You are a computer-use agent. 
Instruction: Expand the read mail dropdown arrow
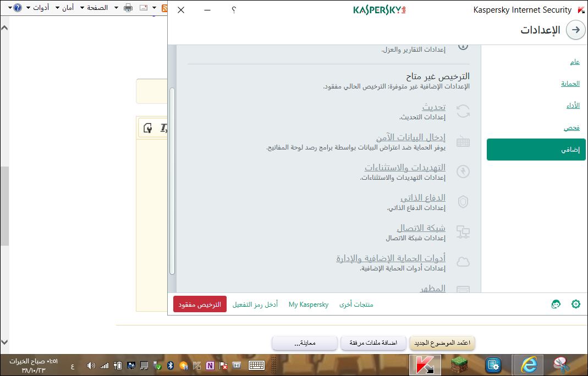click(154, 8)
